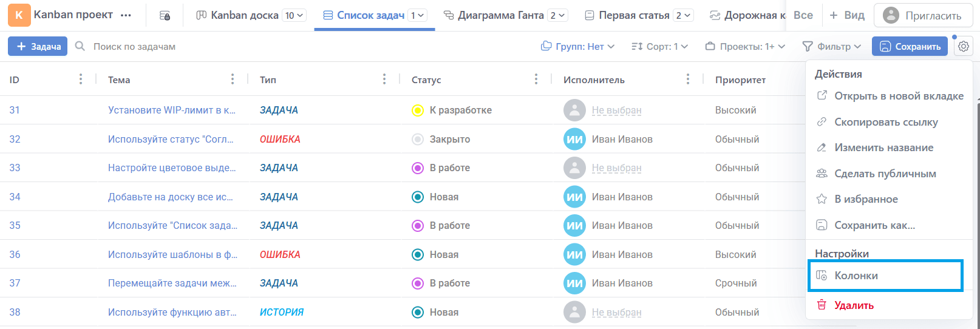
Task: Select Колонки in the settings menu
Action: pyautogui.click(x=856, y=276)
